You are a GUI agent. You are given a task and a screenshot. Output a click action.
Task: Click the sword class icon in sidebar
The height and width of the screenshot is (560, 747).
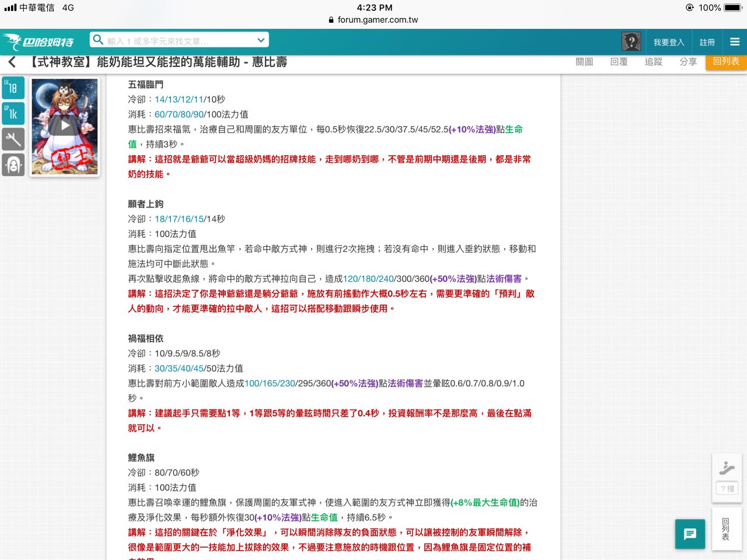13,139
